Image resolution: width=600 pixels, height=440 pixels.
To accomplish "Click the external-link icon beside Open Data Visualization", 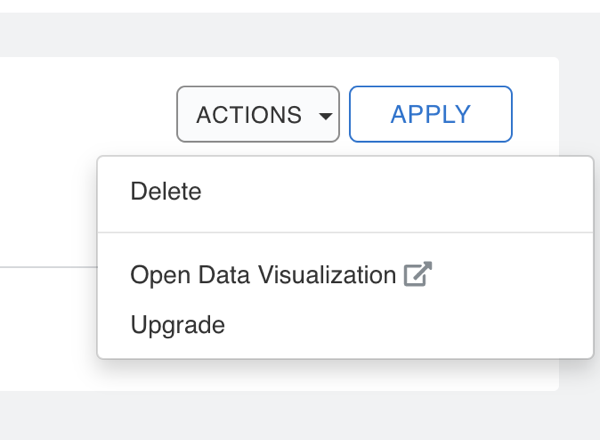I will coord(418,275).
